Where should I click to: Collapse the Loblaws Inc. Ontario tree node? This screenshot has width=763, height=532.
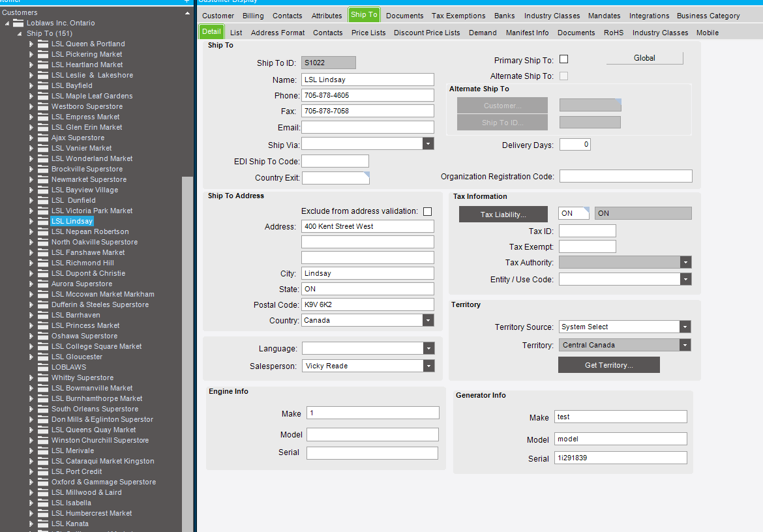click(7, 23)
